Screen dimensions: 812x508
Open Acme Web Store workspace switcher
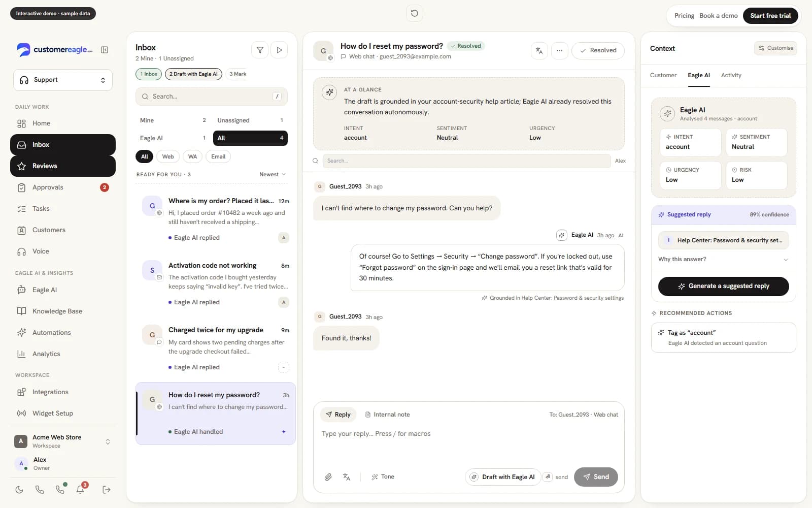click(63, 441)
